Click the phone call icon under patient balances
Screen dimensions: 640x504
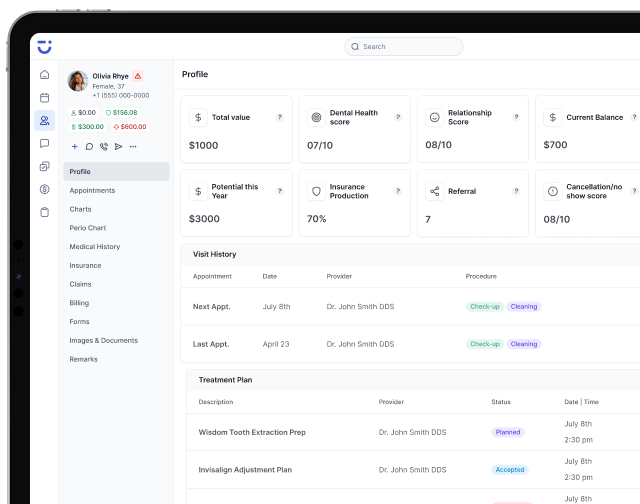click(x=104, y=147)
